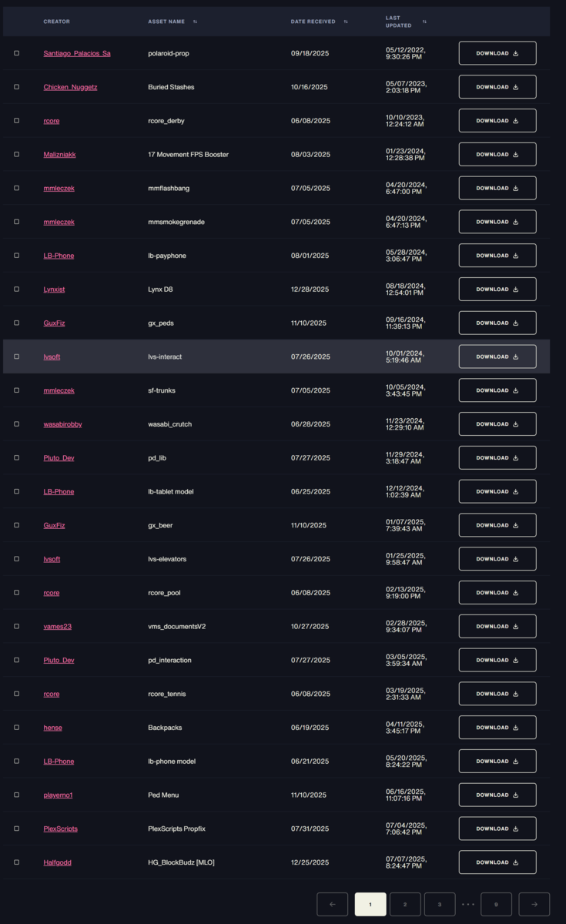Sort by Last Updated column arrows

424,22
